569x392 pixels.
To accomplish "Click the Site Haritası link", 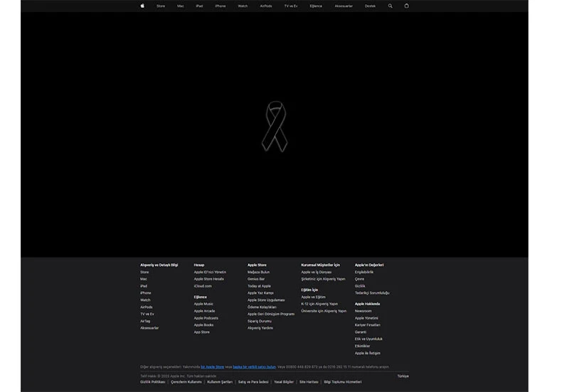I will pyautogui.click(x=309, y=382).
